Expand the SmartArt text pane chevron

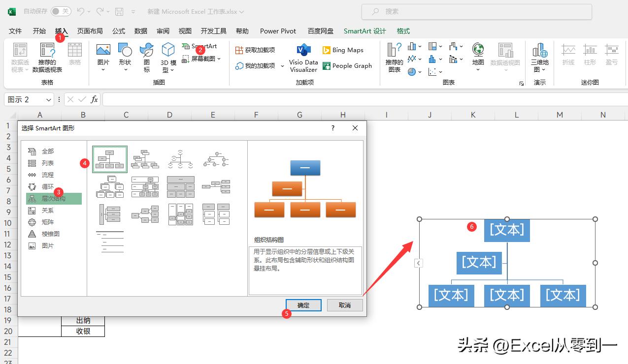point(418,263)
